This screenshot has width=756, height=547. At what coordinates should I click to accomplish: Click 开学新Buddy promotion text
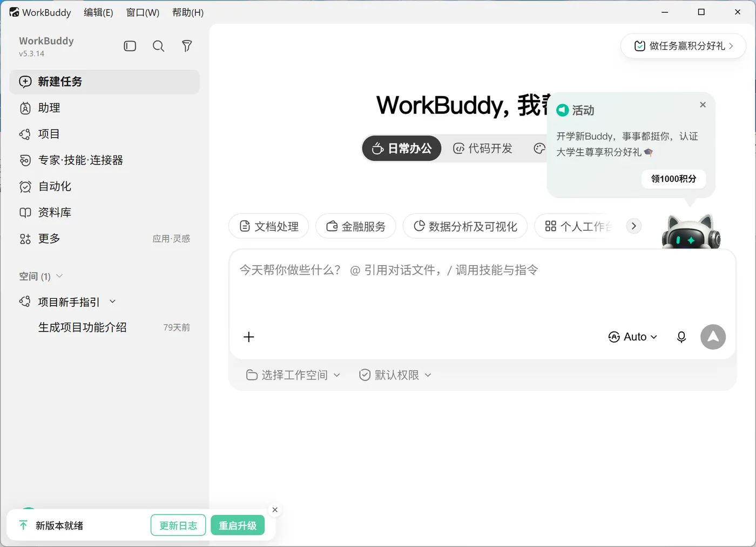(627, 144)
